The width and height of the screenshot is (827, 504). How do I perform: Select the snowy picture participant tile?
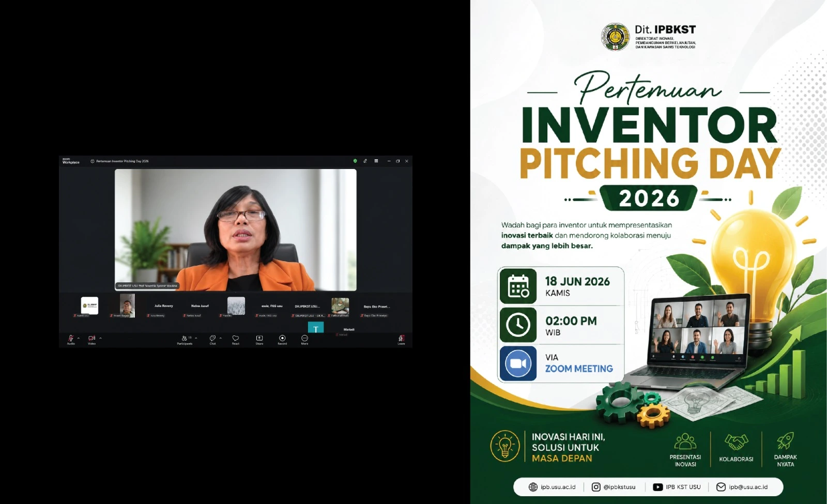[x=236, y=306]
